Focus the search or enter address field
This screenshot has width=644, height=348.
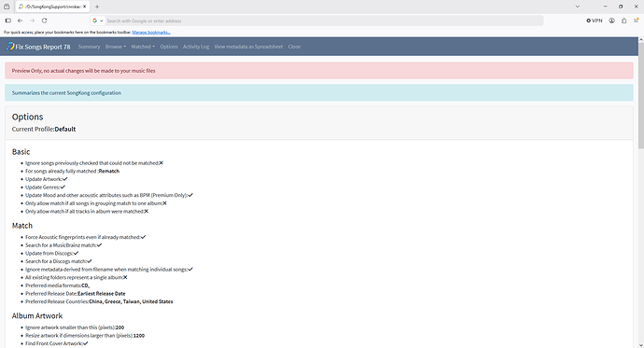[x=324, y=21]
